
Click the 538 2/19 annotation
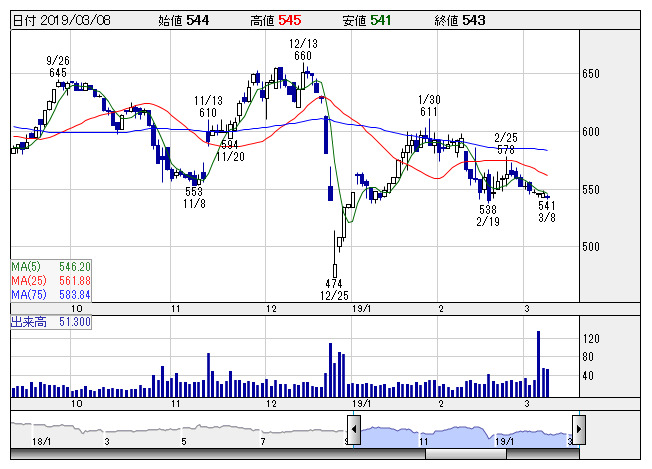coord(488,215)
